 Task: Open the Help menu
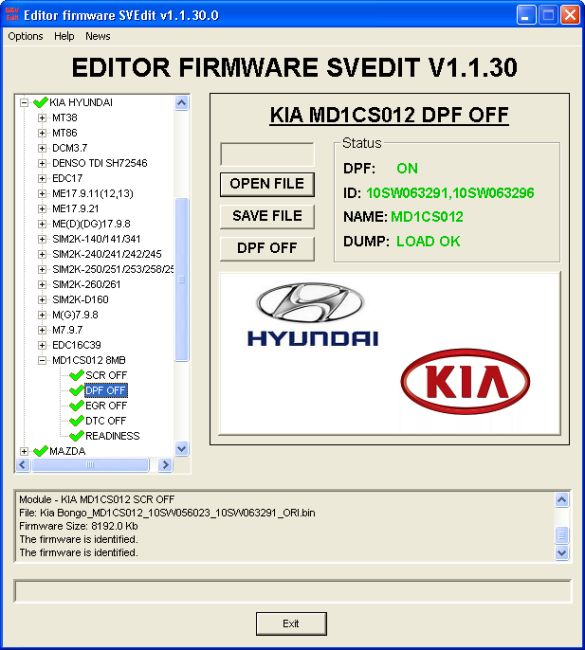click(x=64, y=36)
